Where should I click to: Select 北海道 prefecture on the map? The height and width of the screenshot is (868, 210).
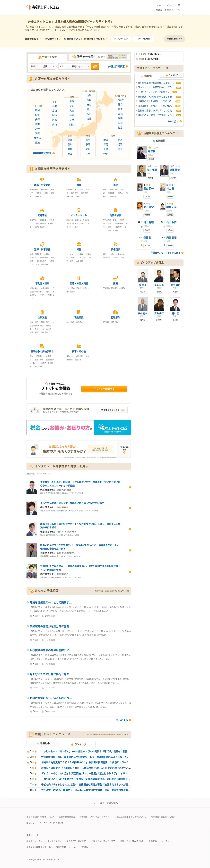[x=120, y=100]
